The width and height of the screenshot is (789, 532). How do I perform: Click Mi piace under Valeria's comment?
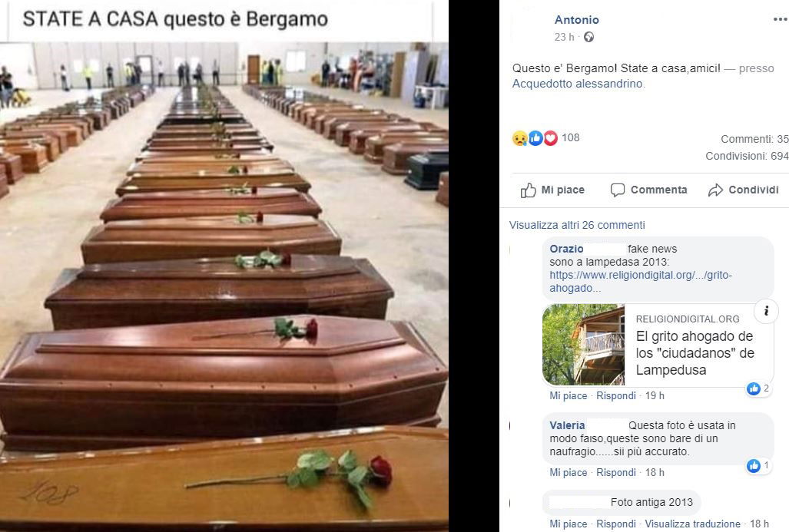pos(568,473)
